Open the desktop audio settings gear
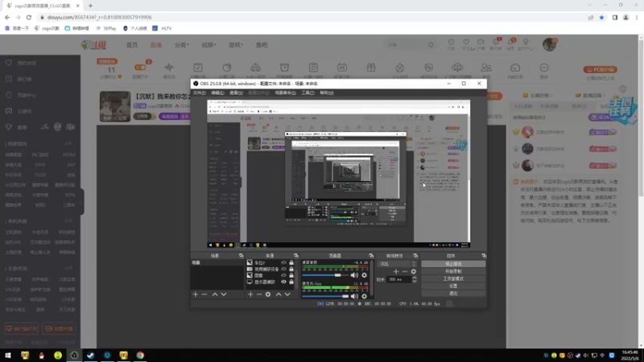The width and height of the screenshot is (644, 362). [x=364, y=275]
